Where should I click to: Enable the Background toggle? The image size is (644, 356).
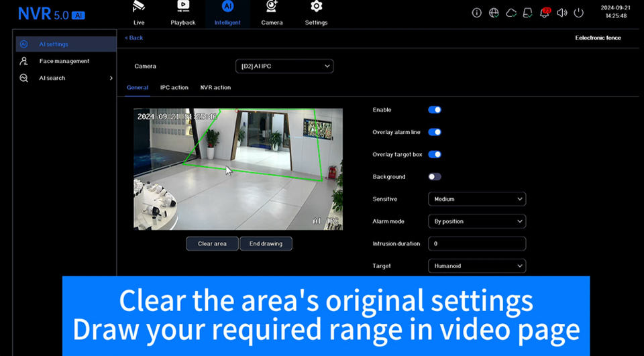point(435,177)
